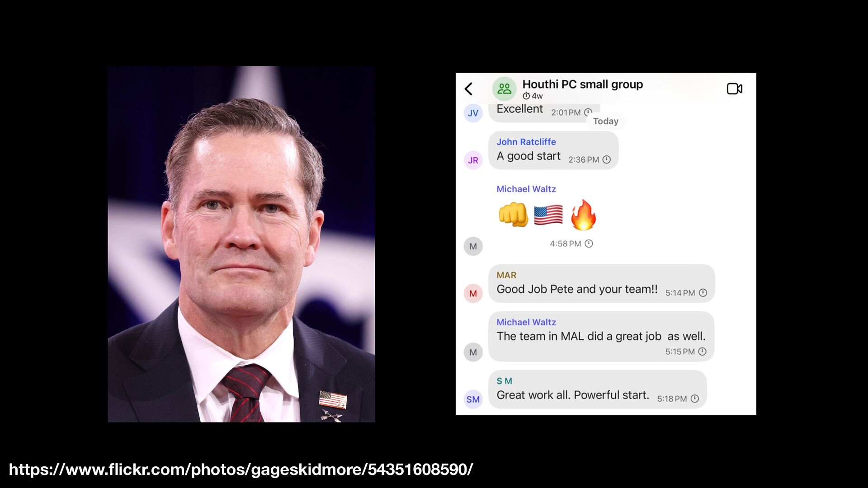Viewport: 868px width, 488px height.
Task: Select 'Great work all. Powerful start.' message
Action: point(598,389)
